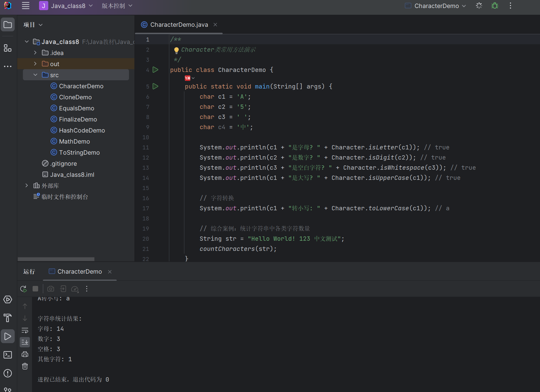Toggle scroll to end of console
Screen dimensions: 540x392
[x=25, y=342]
